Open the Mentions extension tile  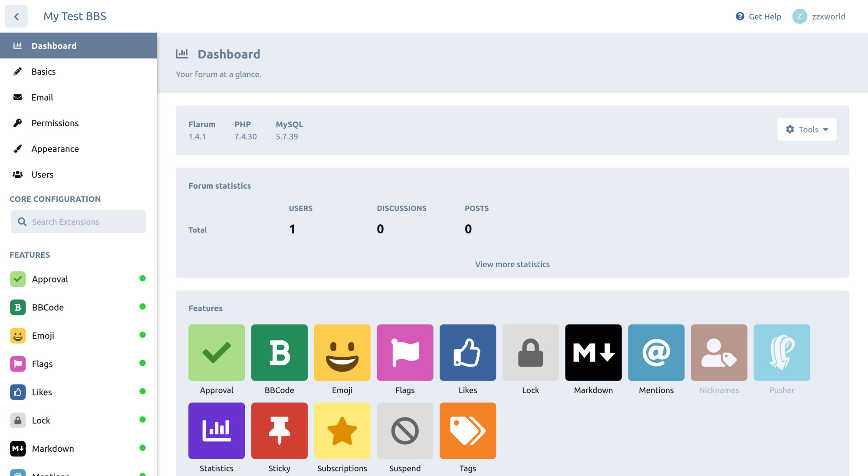click(656, 352)
